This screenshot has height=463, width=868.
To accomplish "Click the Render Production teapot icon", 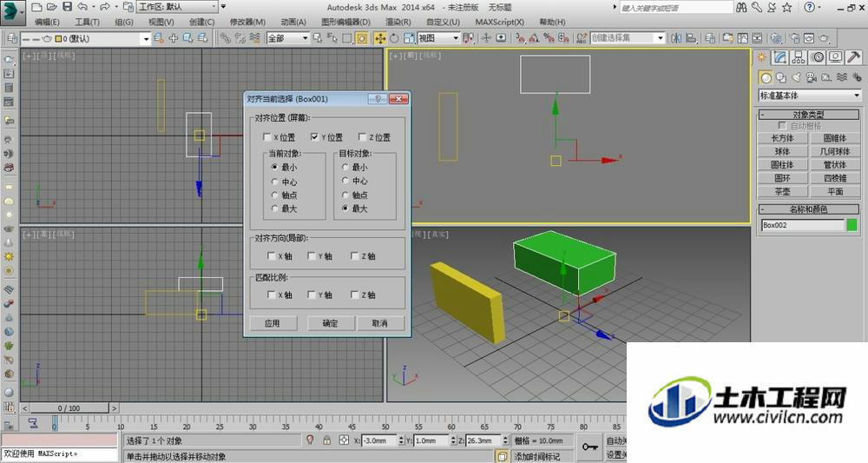I will 825,38.
